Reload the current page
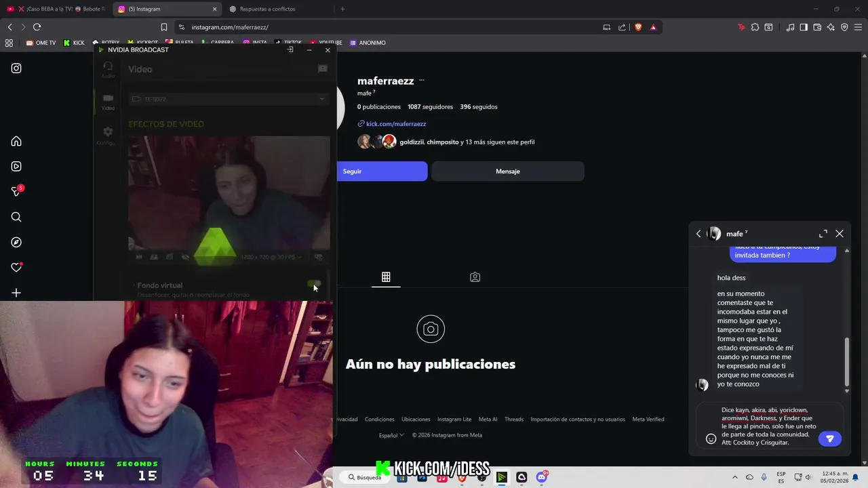Image resolution: width=868 pixels, height=488 pixels. (37, 27)
